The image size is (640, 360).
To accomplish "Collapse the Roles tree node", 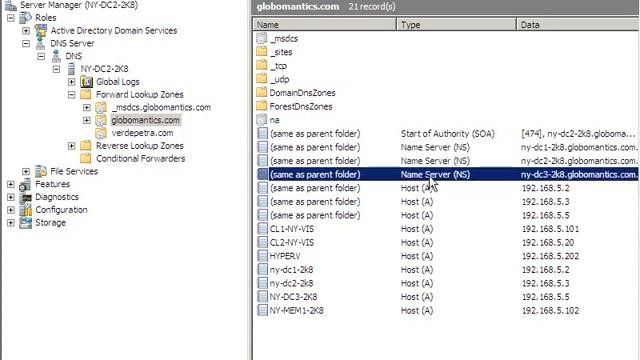I will (x=11, y=18).
